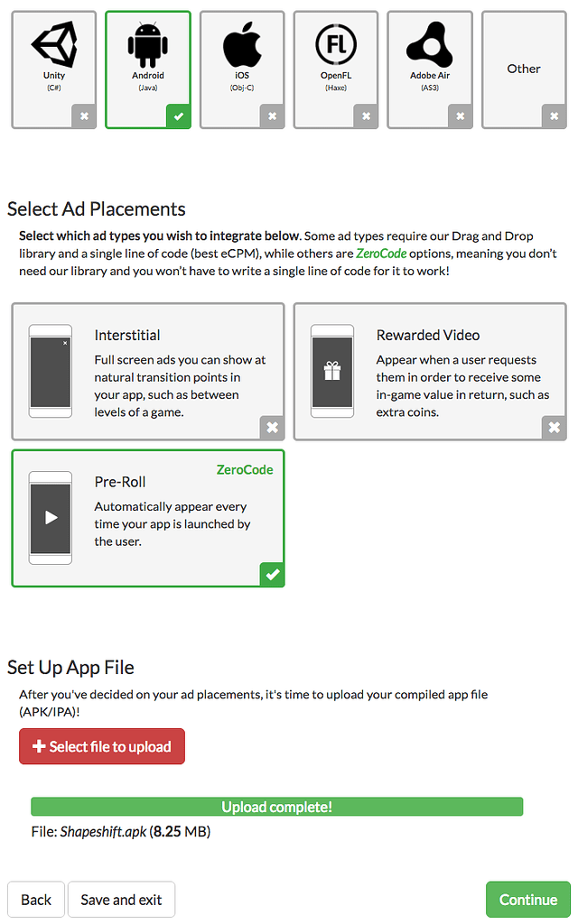Toggle the Unity platform checkbox
Viewport: 578px width, 924px height.
point(85,116)
